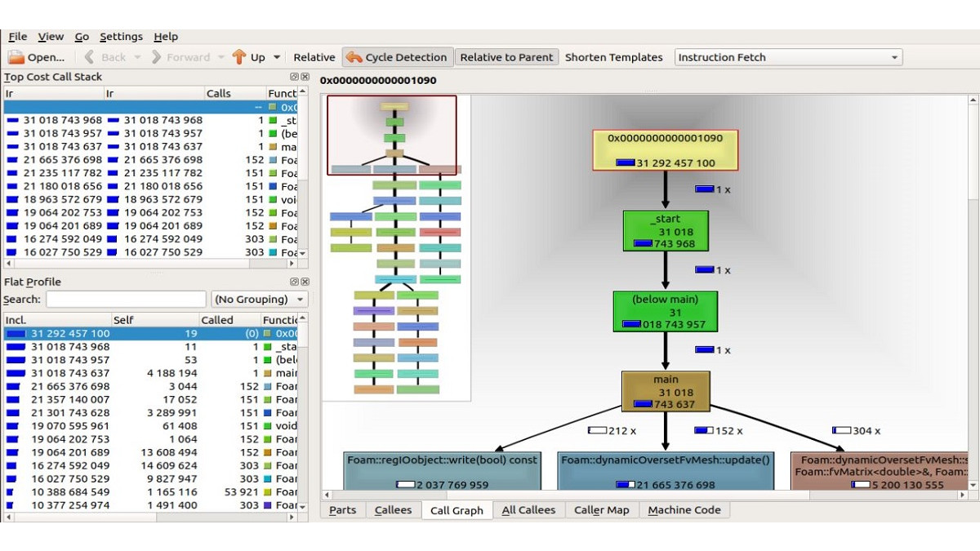Select Top Cost Call Stack row 21 180 018 656
Screen dimensions: 980x551
(x=151, y=186)
